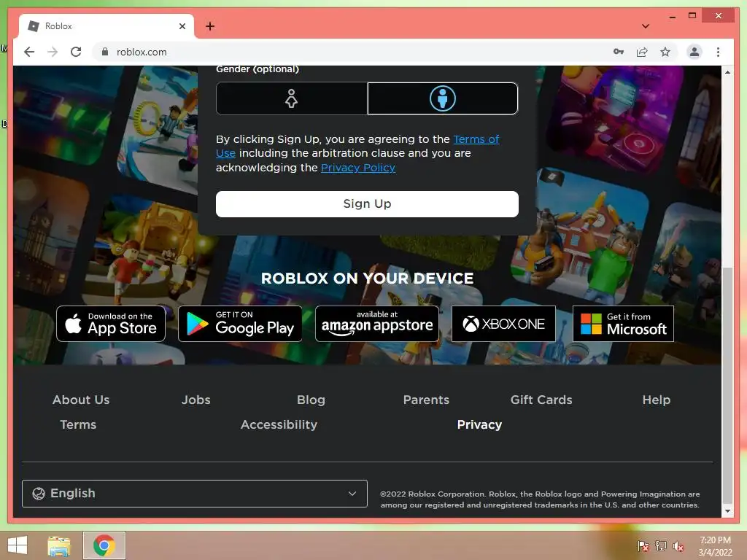Image resolution: width=747 pixels, height=560 pixels.
Task: Click the Get it from Microsoft badge
Action: tap(623, 324)
